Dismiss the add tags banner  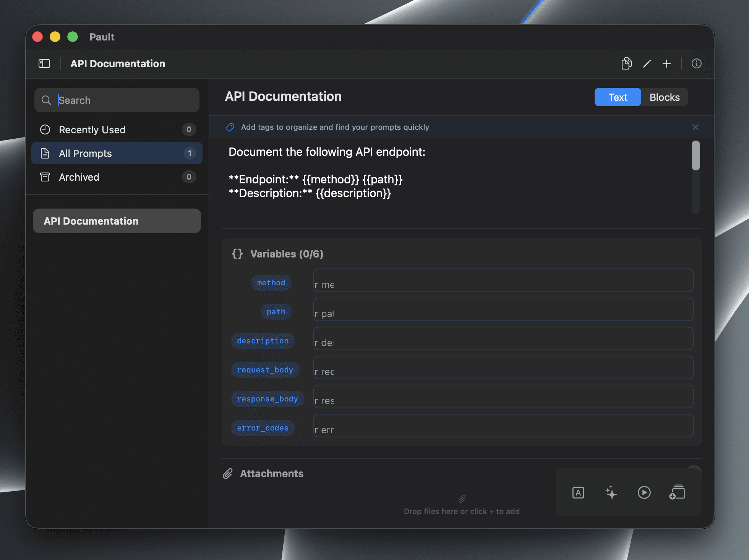point(695,127)
